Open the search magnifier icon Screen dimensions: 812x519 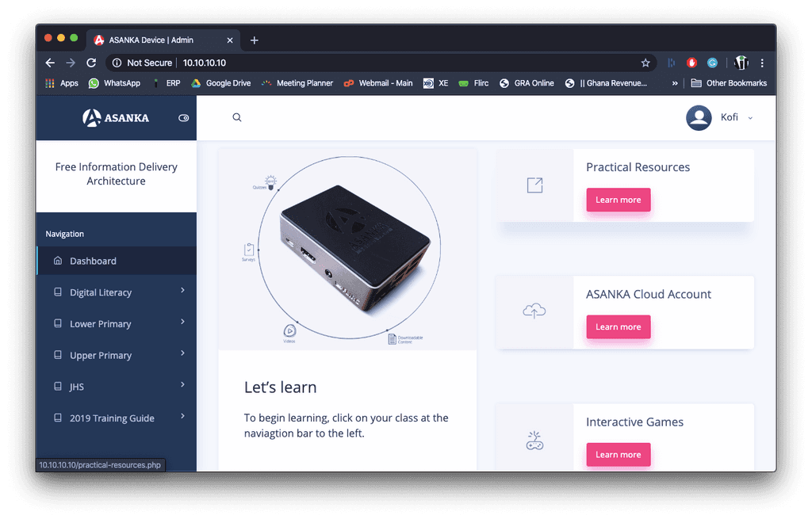pos(236,117)
